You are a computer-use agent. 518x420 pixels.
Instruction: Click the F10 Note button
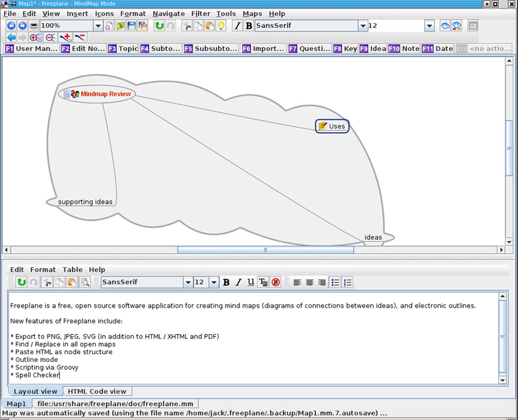(404, 48)
